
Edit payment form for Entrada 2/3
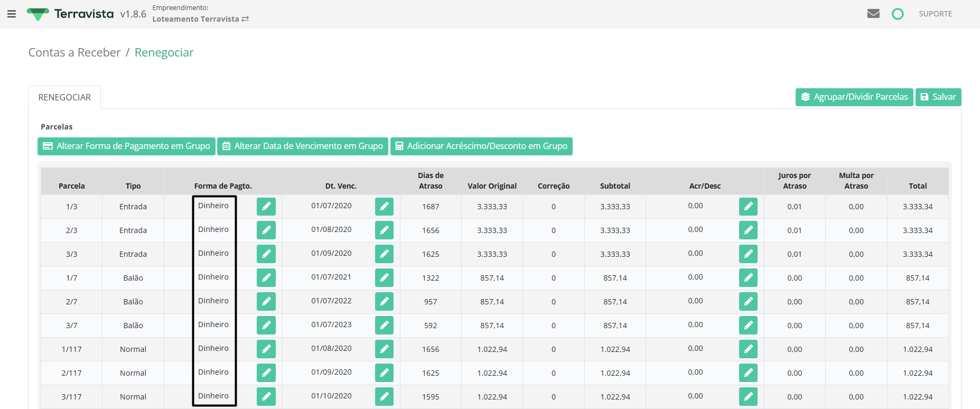[266, 230]
